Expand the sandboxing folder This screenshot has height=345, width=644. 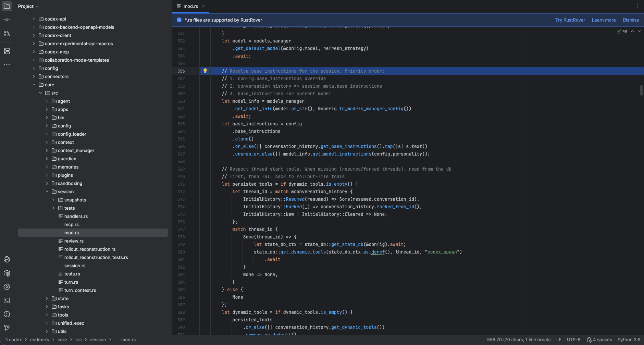click(47, 183)
